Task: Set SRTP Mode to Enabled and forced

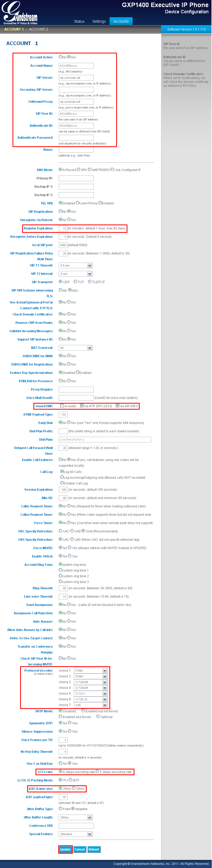Action: pos(60,717)
